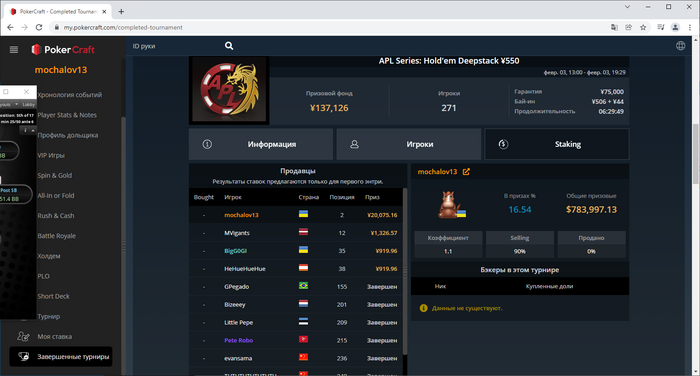This screenshot has width=700, height=376.
Task: Click the browser address bar URL
Action: [123, 27]
